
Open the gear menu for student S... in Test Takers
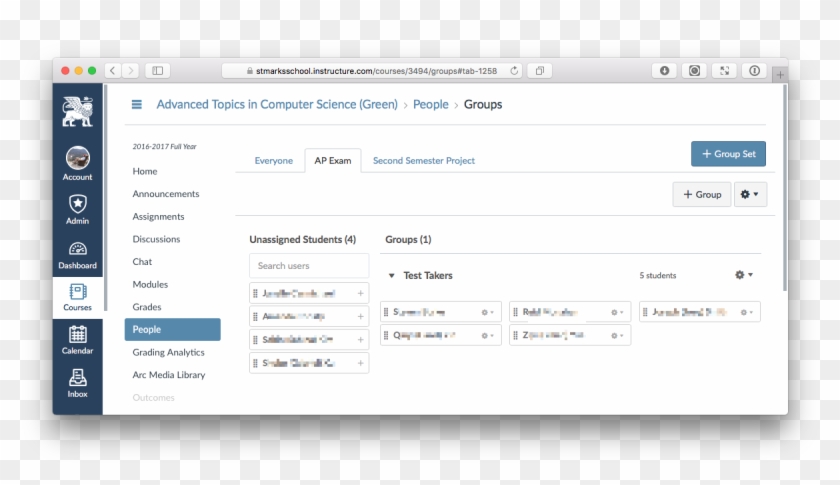tap(488, 312)
